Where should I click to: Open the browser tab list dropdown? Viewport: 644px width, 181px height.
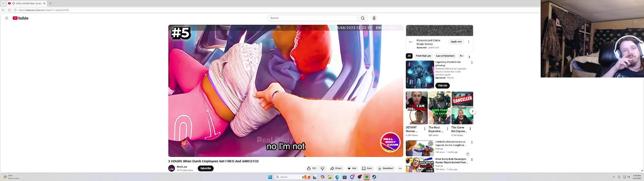[3, 3]
